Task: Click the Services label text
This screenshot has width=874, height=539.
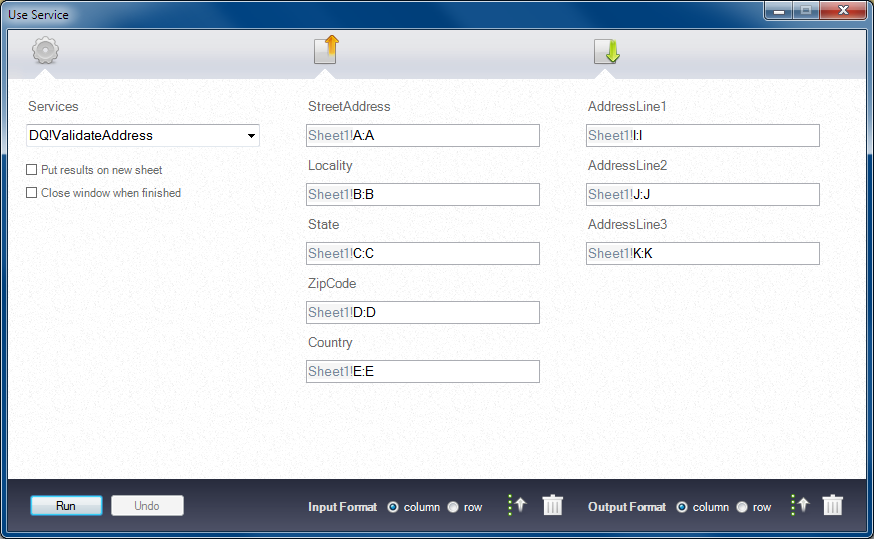Action: [53, 106]
